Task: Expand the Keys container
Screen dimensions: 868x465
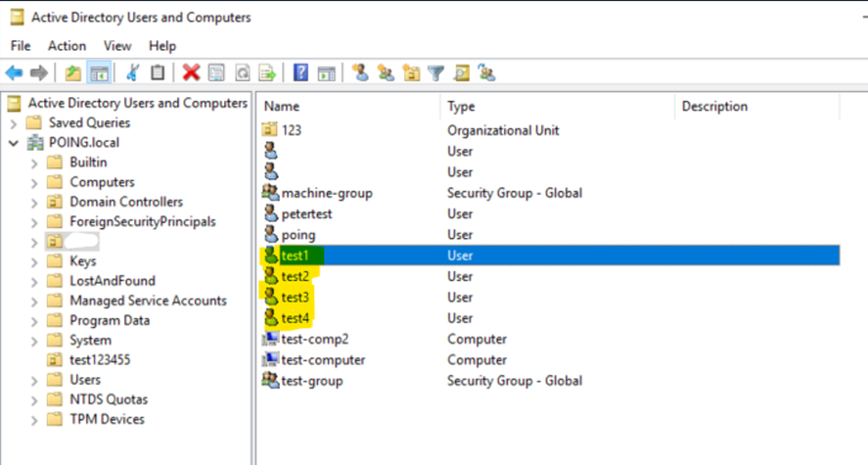Action: tap(34, 261)
